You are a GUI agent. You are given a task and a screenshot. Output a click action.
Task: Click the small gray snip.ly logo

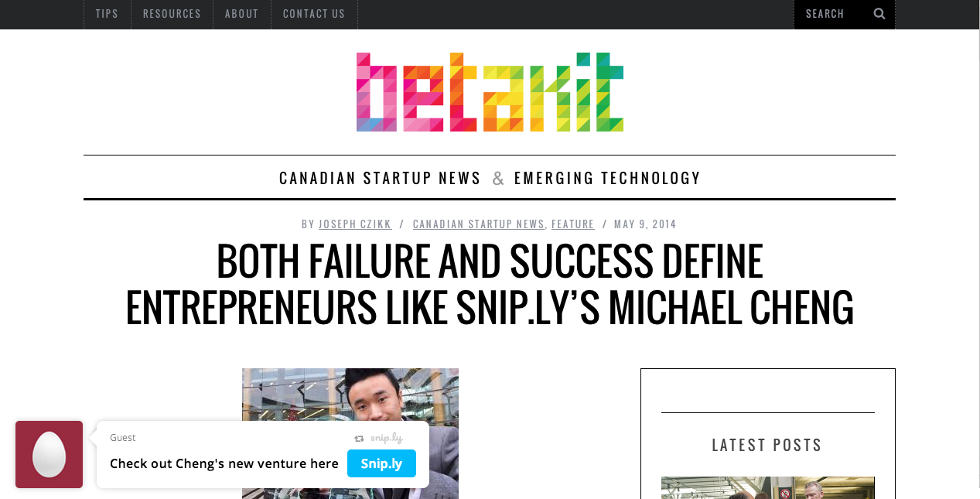tap(379, 438)
